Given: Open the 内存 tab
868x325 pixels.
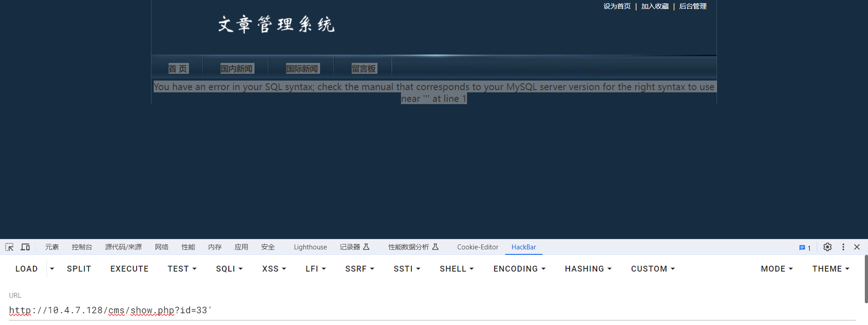Looking at the screenshot, I should coord(215,247).
